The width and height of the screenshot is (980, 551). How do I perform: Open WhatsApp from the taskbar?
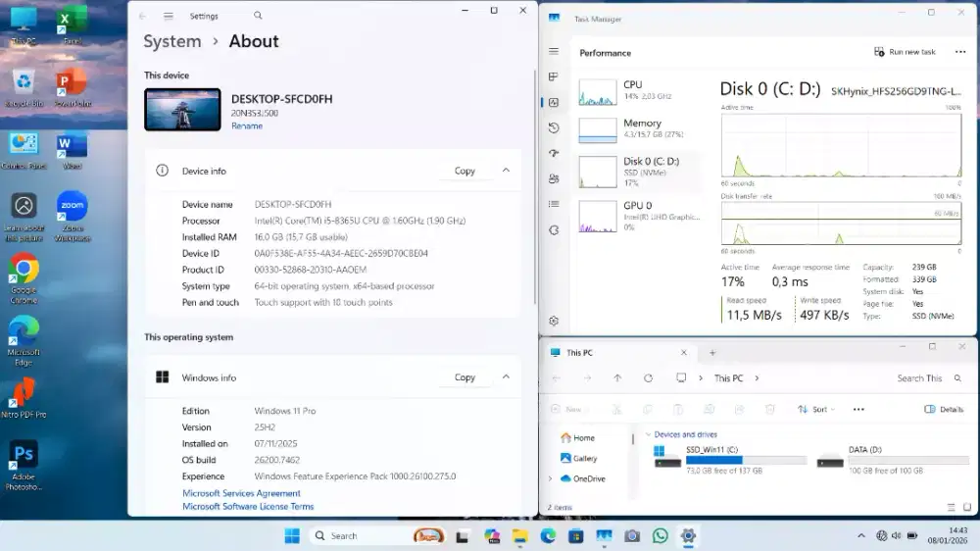[x=660, y=536]
